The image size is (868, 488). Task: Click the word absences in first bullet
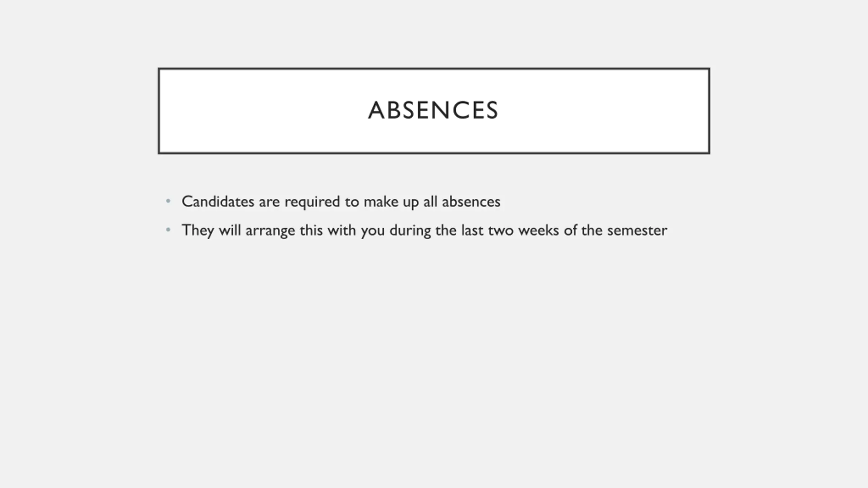(471, 201)
